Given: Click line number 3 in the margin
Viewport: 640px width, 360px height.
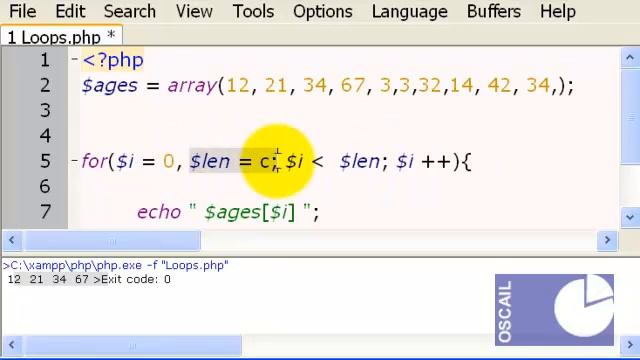Looking at the screenshot, I should tap(45, 111).
